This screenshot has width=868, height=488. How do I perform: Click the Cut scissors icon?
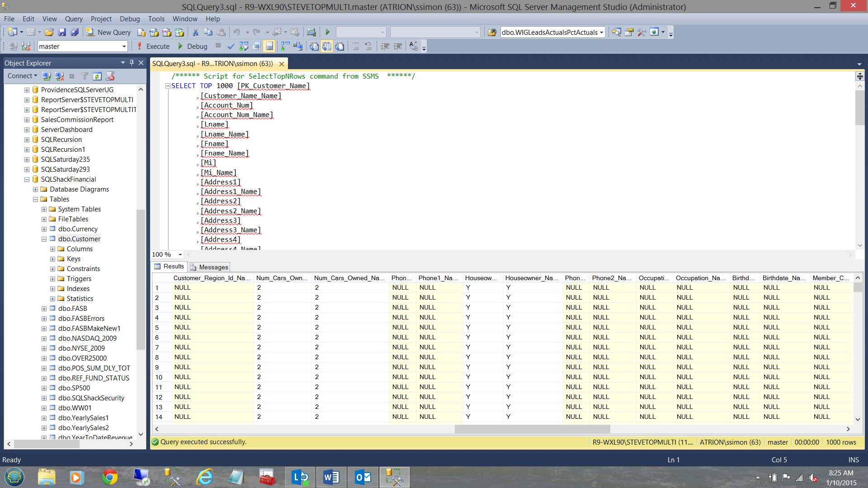195,32
